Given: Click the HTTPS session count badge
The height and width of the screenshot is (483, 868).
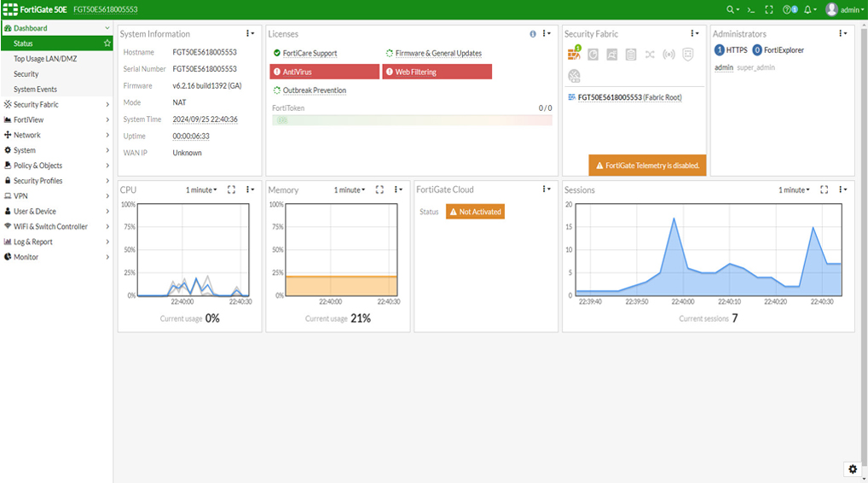Looking at the screenshot, I should point(719,49).
